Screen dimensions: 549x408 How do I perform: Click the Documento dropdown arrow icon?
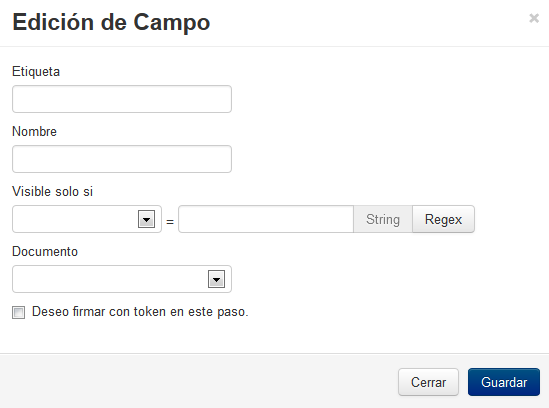coord(216,279)
